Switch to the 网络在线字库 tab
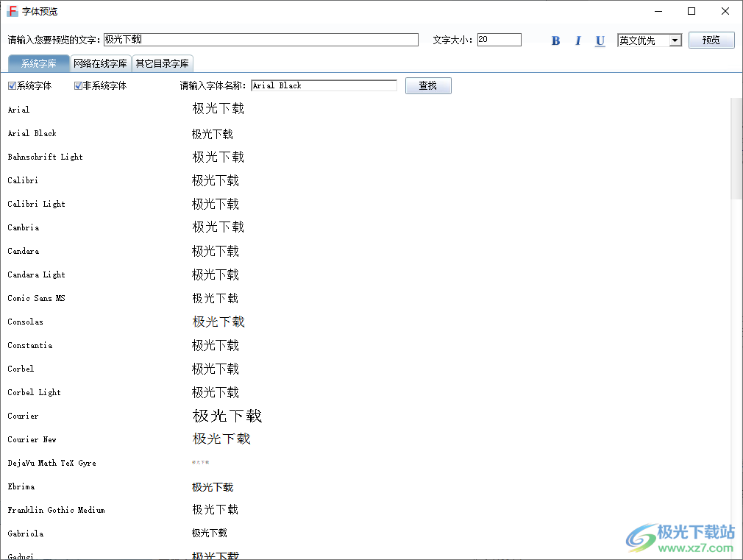 [101, 63]
